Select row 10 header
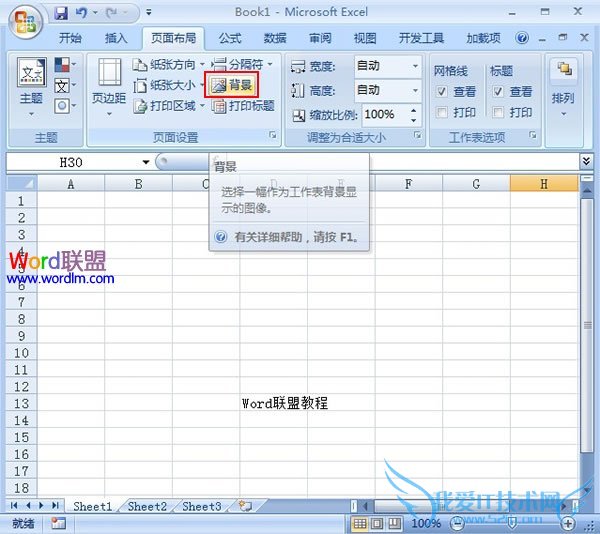The height and width of the screenshot is (534, 600). tap(21, 353)
